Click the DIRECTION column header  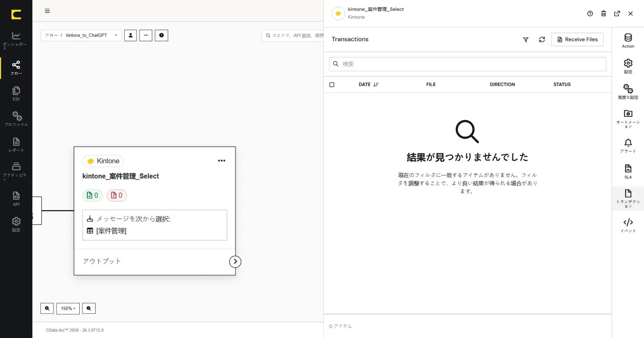pos(502,84)
